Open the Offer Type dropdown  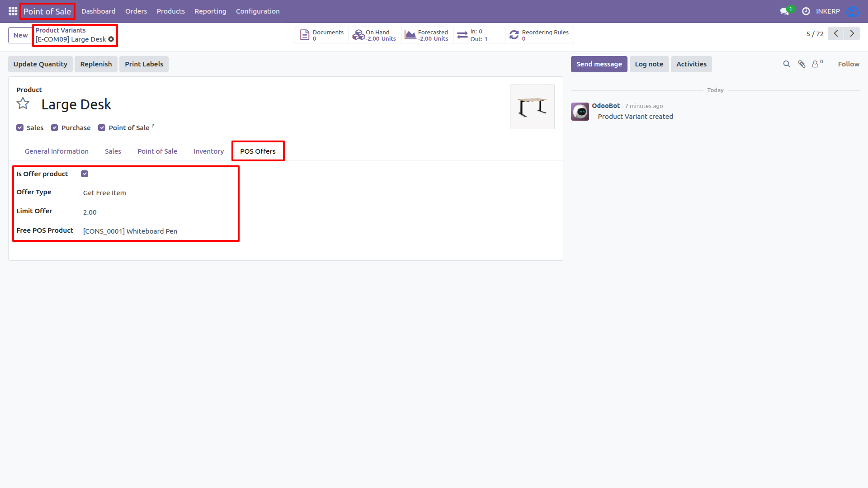coord(158,193)
